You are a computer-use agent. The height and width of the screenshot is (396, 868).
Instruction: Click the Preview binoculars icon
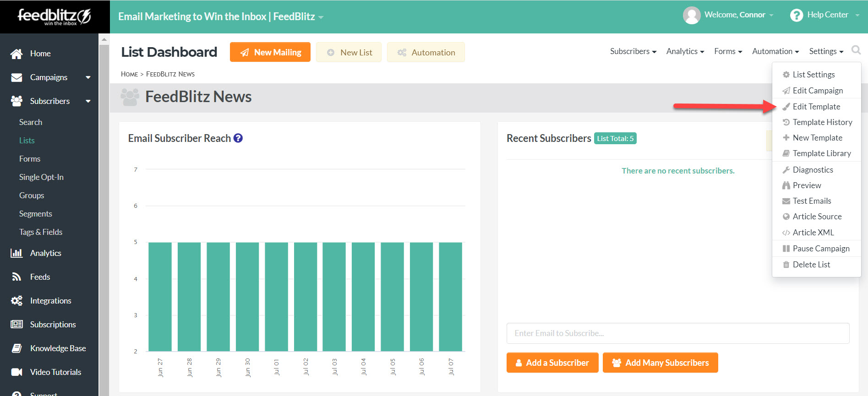click(786, 185)
